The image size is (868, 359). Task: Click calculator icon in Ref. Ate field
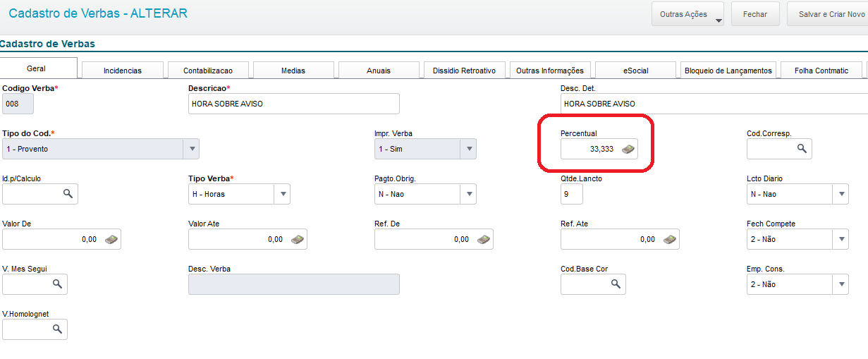click(x=670, y=239)
